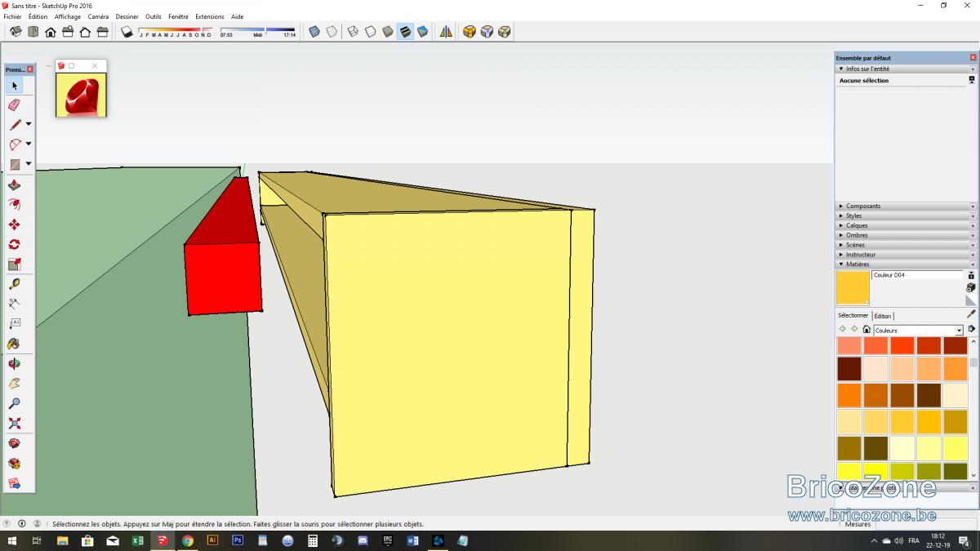This screenshot has height=551, width=980.
Task: Toggle X-ray face style
Action: pos(314,32)
